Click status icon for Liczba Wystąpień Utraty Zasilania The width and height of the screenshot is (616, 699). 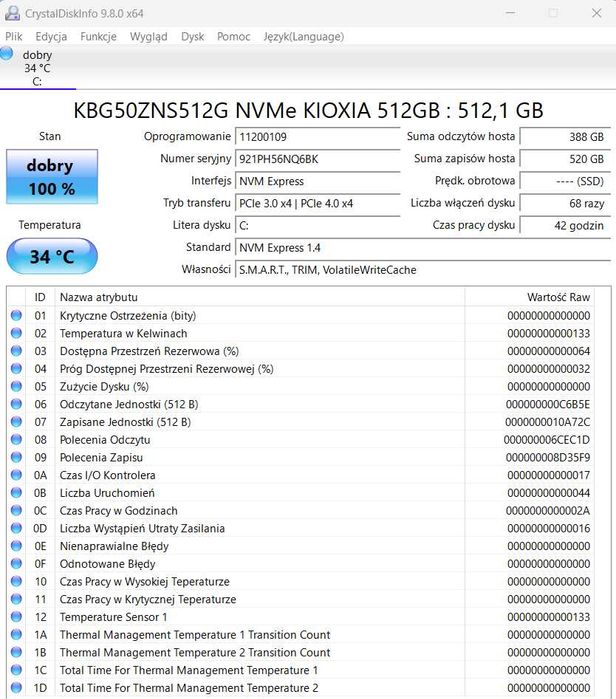click(16, 528)
